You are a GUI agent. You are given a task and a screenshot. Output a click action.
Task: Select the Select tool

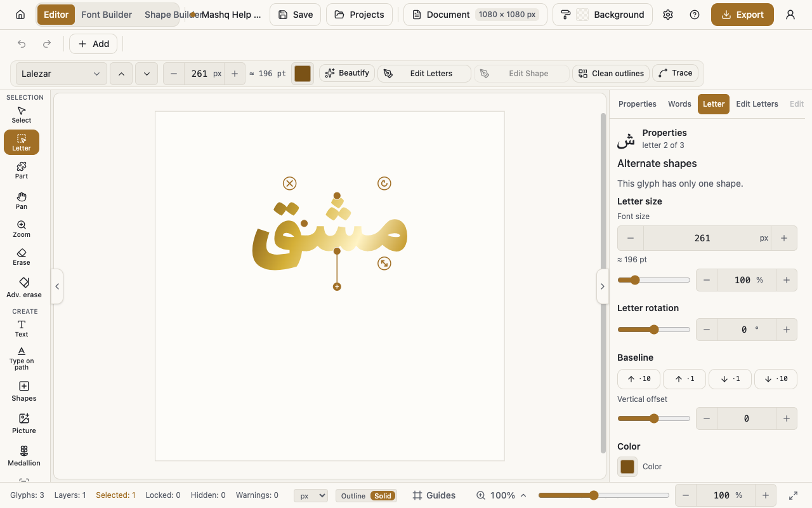pos(22,115)
